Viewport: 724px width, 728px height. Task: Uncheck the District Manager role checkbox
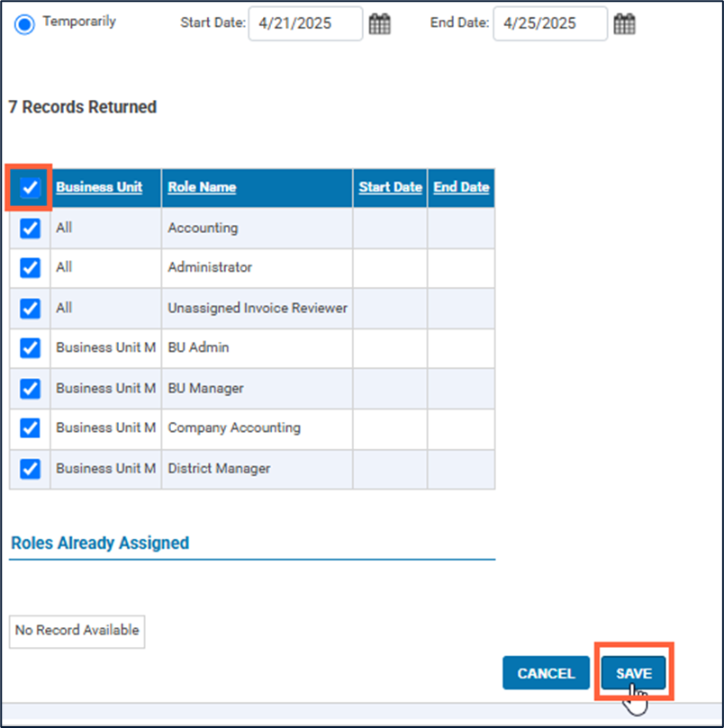click(x=31, y=469)
